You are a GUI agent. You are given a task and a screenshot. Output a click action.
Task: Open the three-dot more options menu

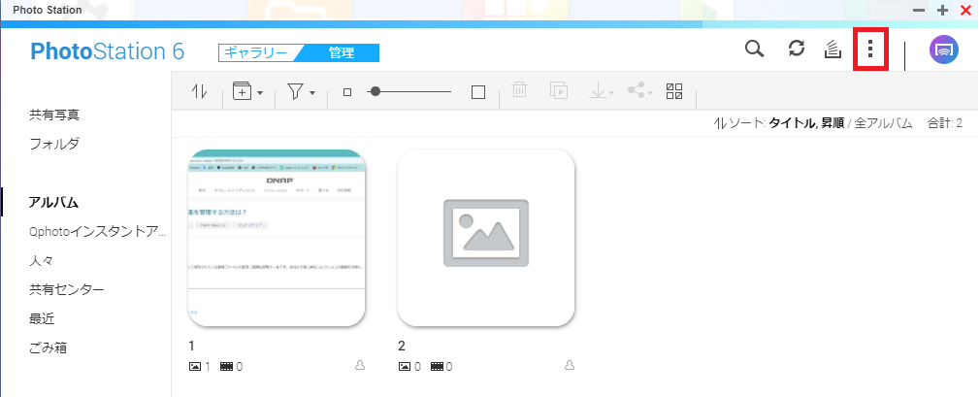pos(870,49)
